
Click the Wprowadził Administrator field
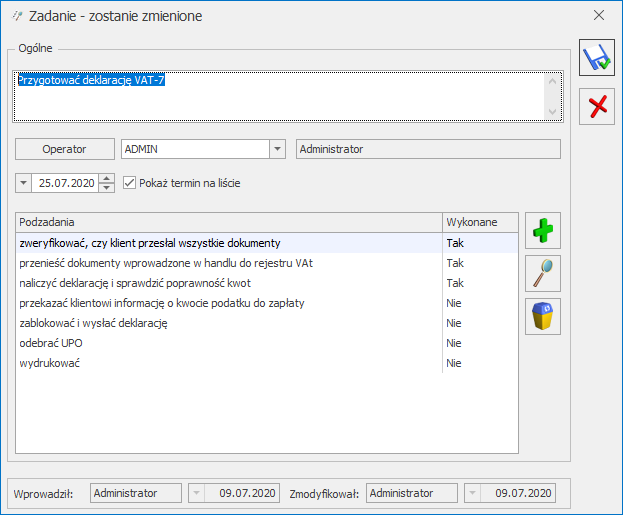coord(136,493)
